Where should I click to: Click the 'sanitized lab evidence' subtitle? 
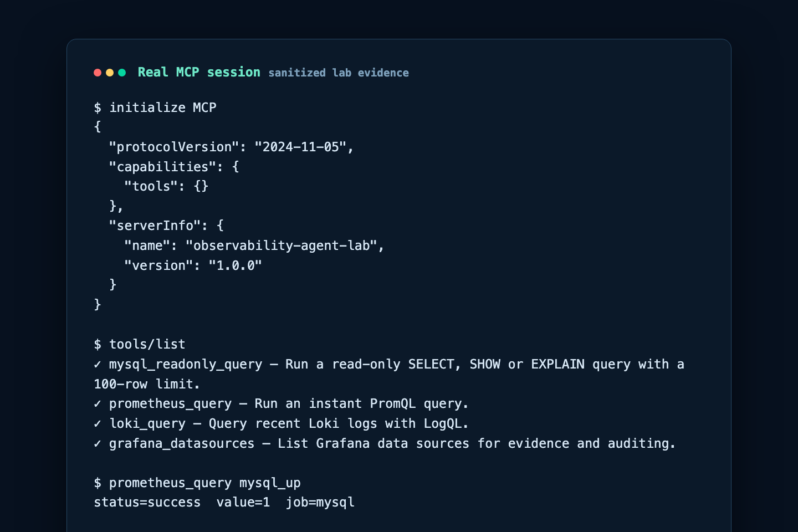(339, 73)
